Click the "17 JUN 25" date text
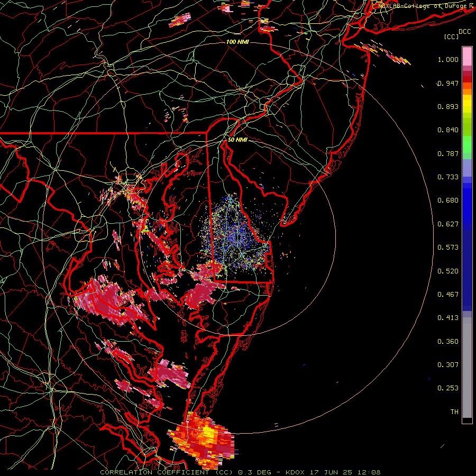476x476 pixels. click(331, 472)
